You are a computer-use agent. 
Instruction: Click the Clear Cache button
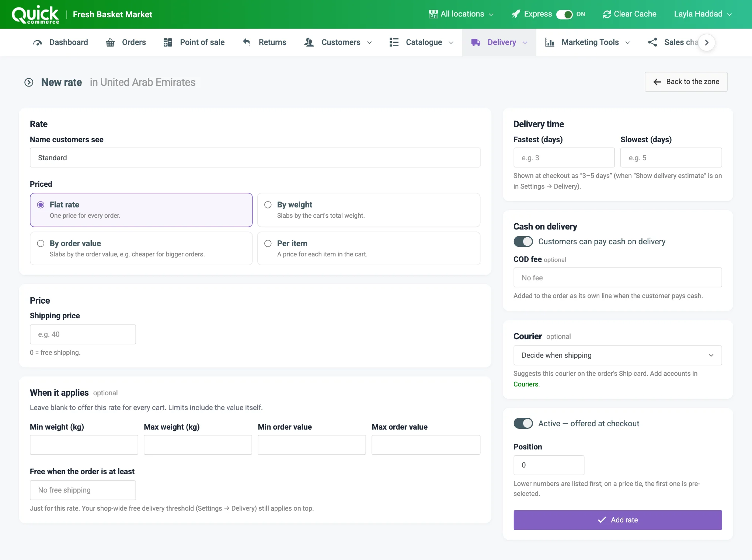[630, 14]
